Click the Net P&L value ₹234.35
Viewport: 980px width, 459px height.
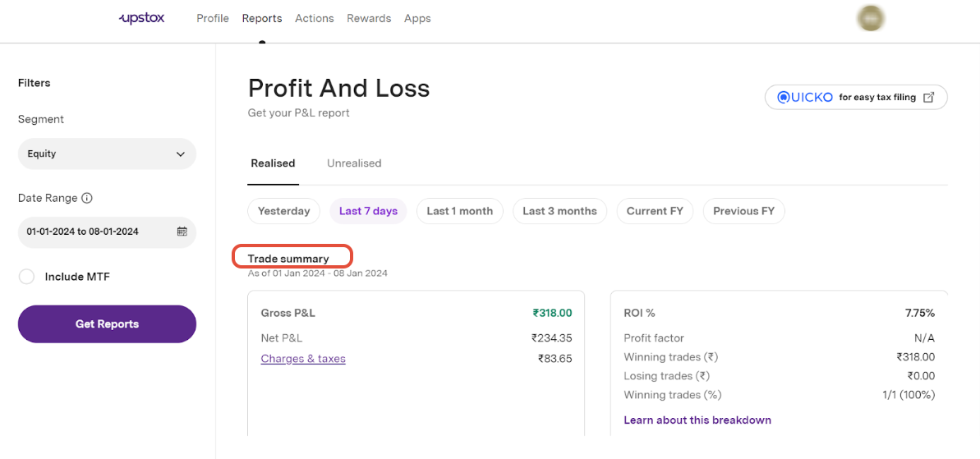point(551,337)
